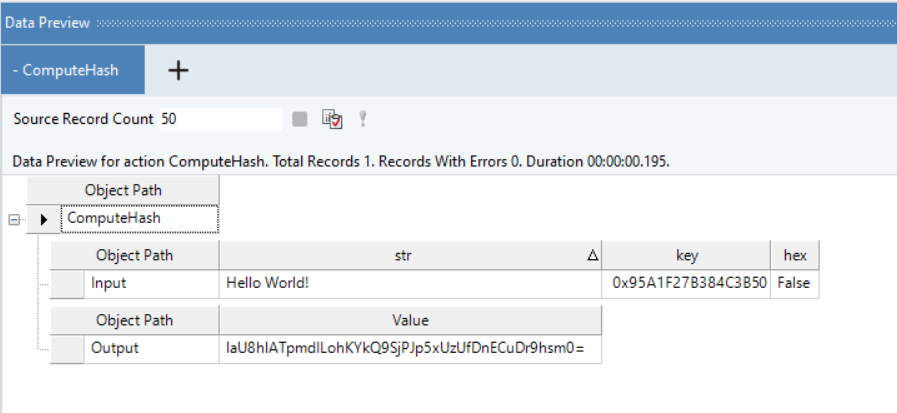The image size is (897, 413).
Task: Sort by the key column header
Action: (x=686, y=255)
